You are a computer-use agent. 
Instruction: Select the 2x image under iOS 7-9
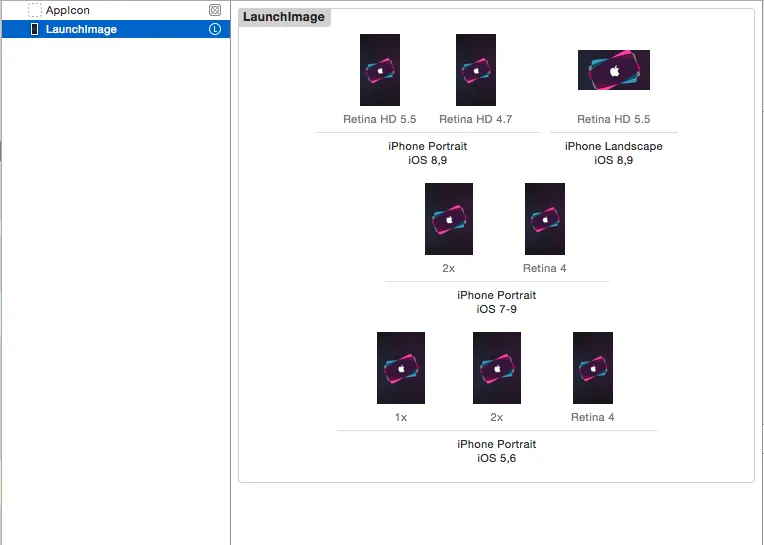[449, 219]
